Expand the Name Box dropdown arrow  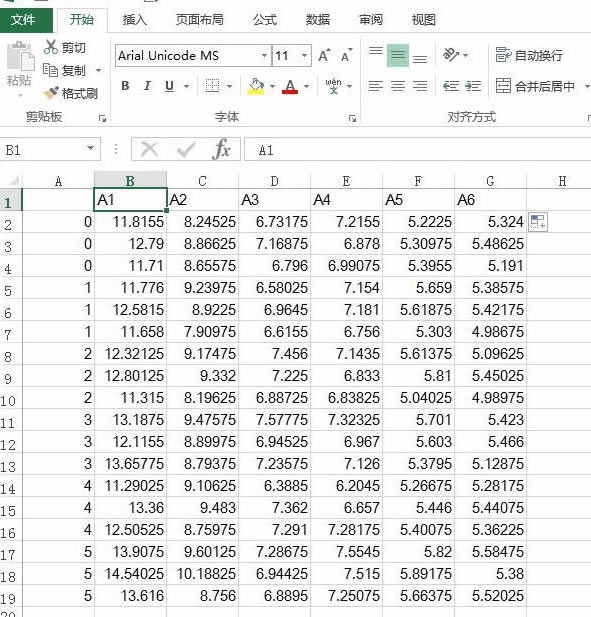click(90, 148)
